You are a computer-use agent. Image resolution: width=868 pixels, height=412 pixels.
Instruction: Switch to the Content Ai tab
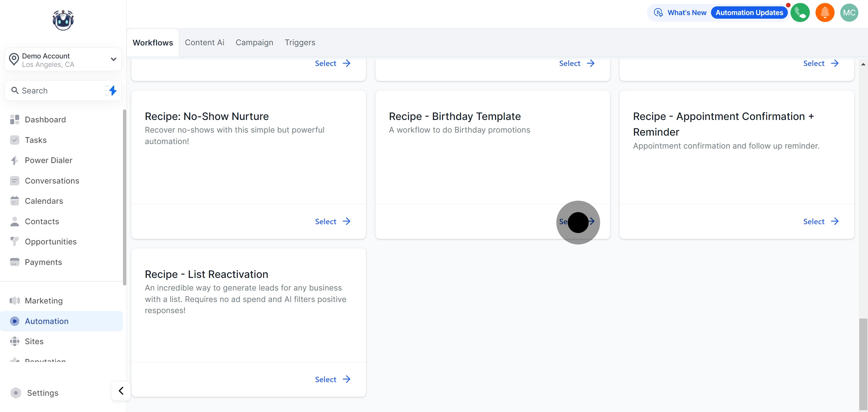click(204, 42)
